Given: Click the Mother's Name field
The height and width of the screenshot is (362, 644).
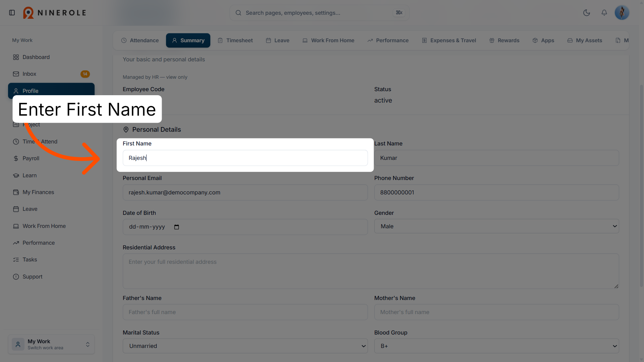Looking at the screenshot, I should [496, 312].
